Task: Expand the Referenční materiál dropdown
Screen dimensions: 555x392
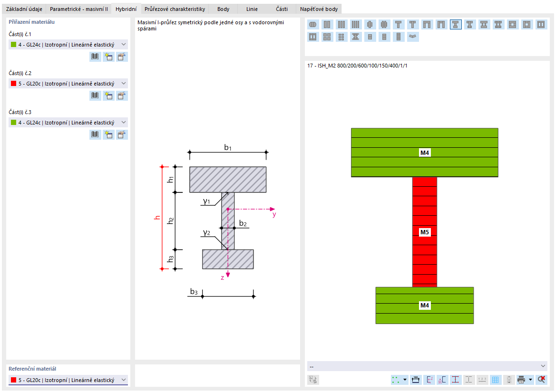Action: (x=68, y=380)
